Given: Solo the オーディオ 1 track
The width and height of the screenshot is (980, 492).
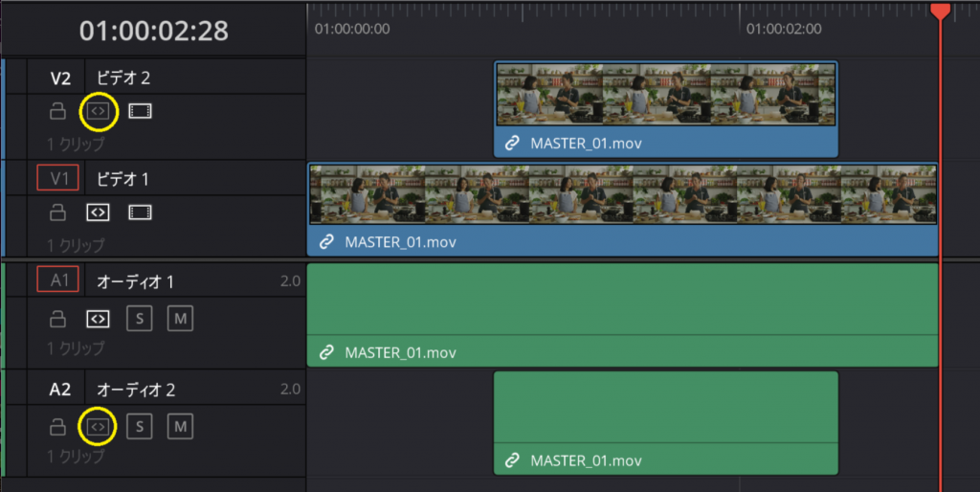Looking at the screenshot, I should pos(140,319).
